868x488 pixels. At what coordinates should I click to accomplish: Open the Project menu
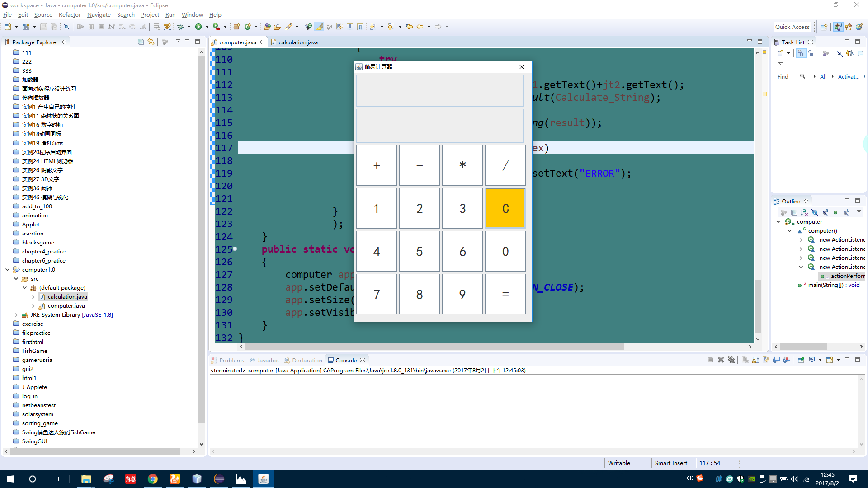[150, 14]
